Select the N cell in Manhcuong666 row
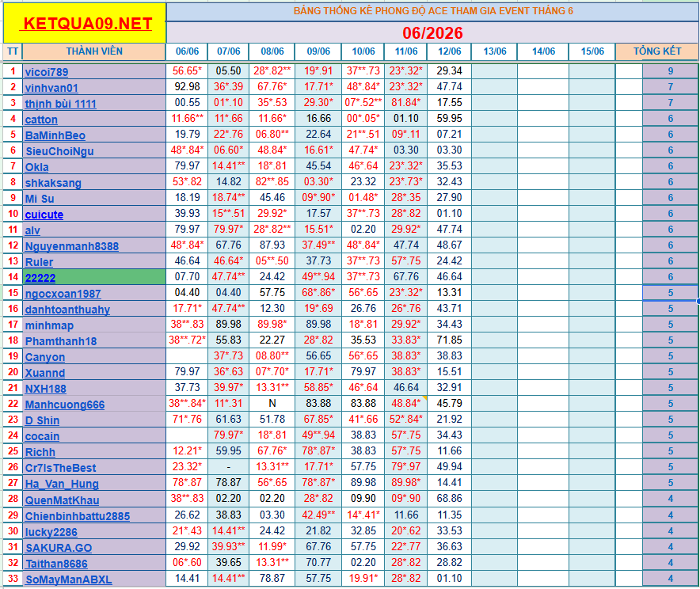The image size is (700, 589). pos(272,404)
